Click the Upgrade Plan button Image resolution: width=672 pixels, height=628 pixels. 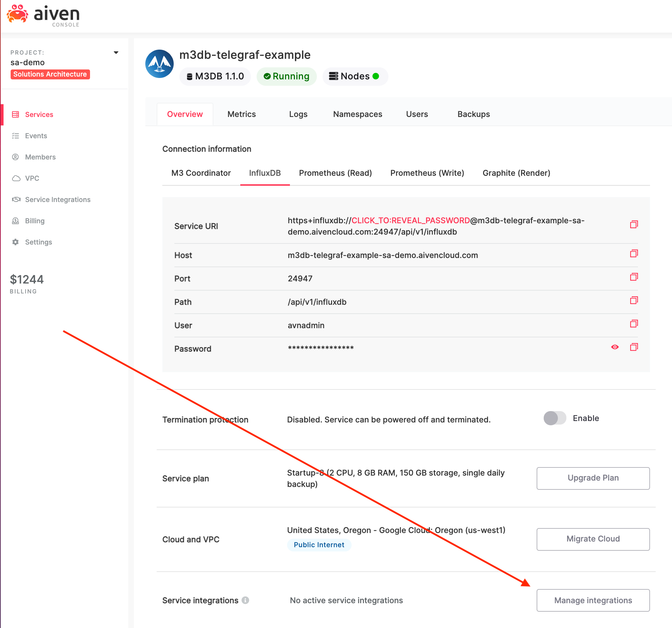click(x=593, y=478)
